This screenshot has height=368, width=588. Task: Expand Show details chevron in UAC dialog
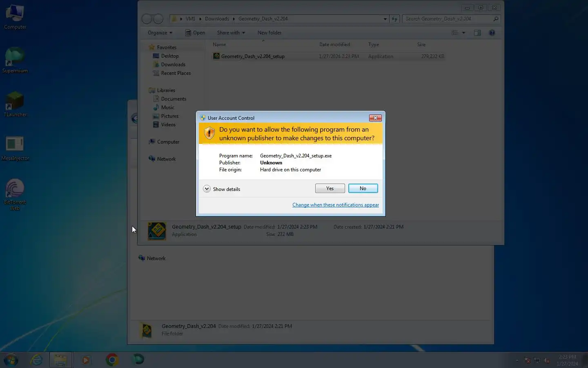[x=207, y=189]
